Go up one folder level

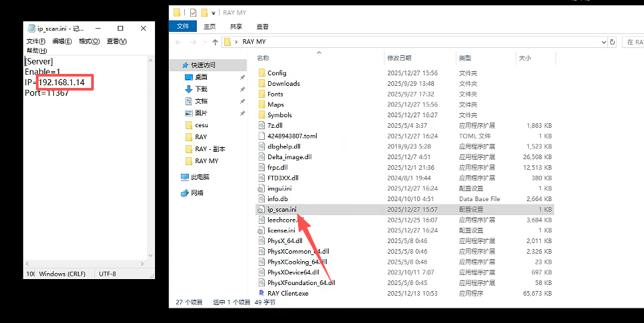[x=215, y=42]
